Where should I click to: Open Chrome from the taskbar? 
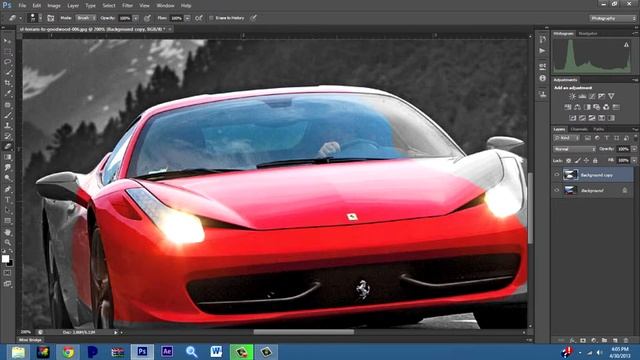68,351
